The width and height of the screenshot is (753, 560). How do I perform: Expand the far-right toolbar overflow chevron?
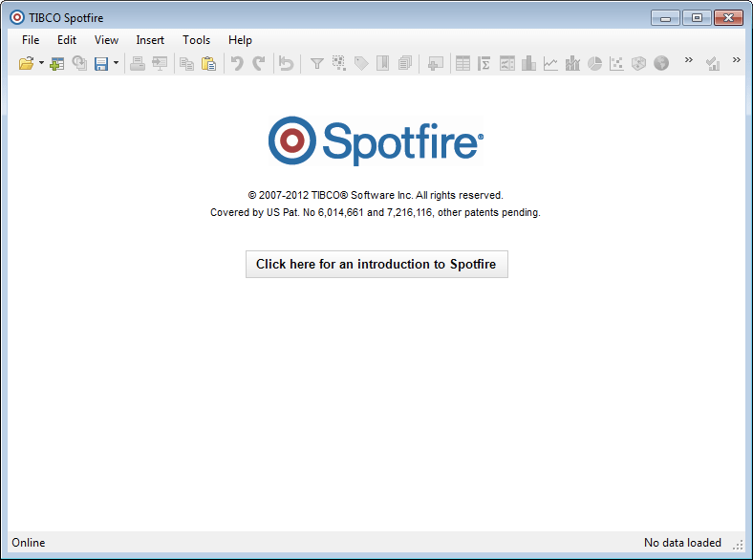click(736, 59)
